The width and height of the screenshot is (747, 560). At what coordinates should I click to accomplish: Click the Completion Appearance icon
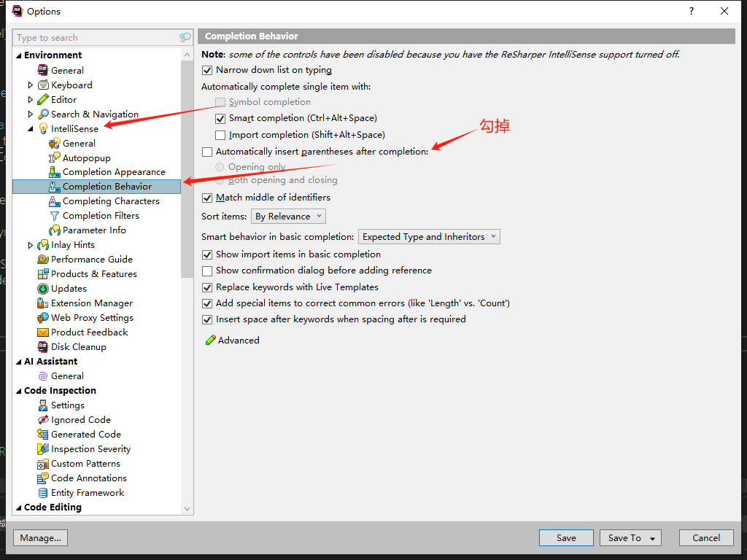(54, 172)
